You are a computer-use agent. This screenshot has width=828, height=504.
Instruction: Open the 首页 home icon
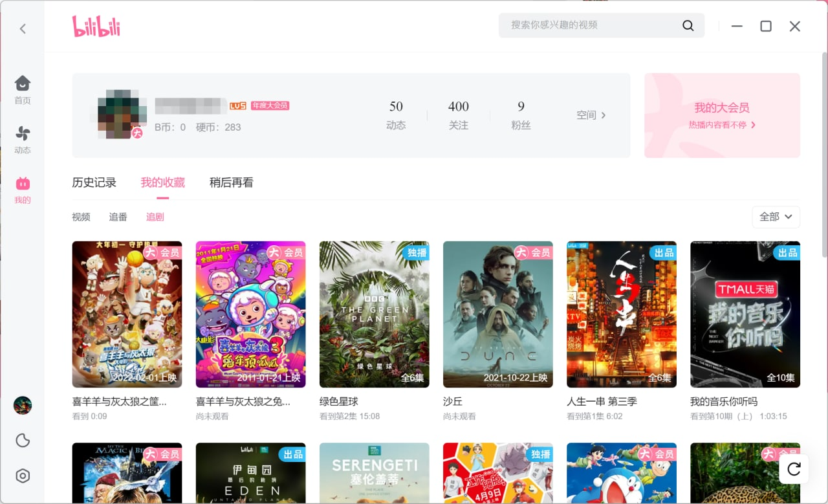pos(23,83)
